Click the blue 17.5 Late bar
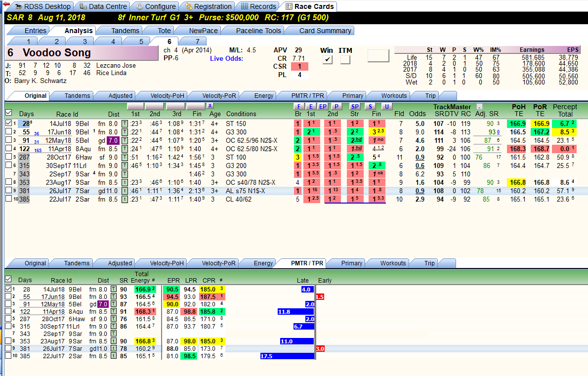588x376 pixels. pyautogui.click(x=287, y=356)
